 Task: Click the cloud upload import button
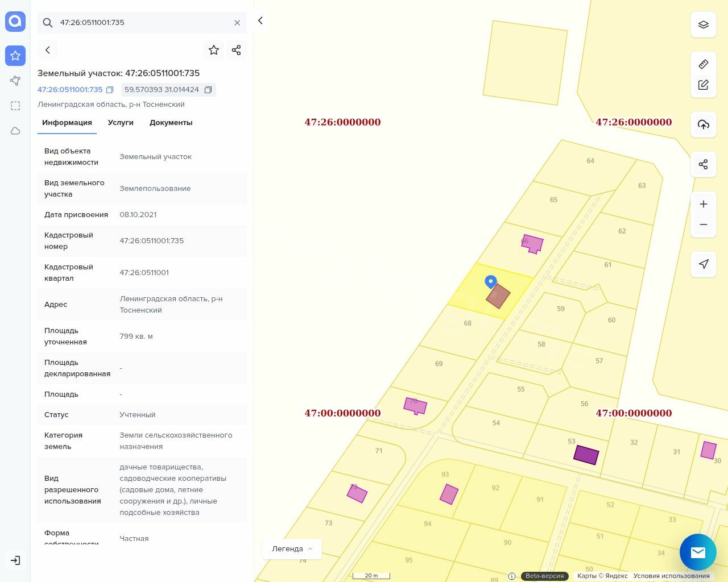pos(703,124)
